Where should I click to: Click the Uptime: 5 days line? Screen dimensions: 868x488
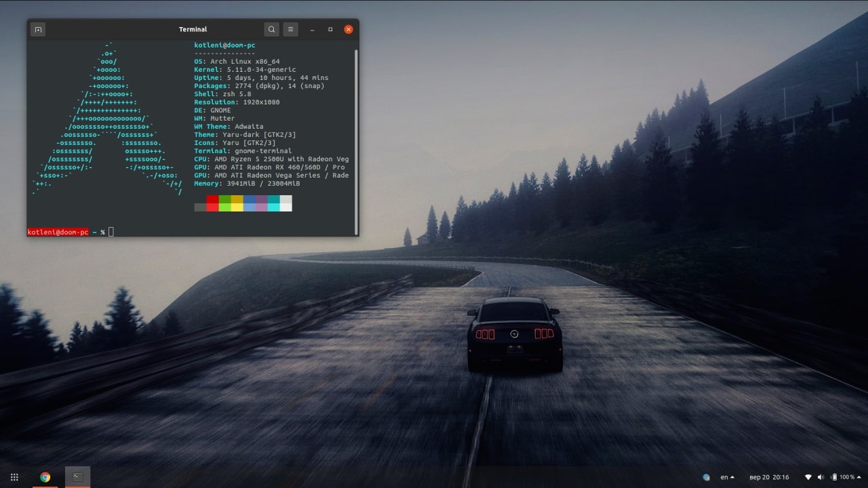261,78
